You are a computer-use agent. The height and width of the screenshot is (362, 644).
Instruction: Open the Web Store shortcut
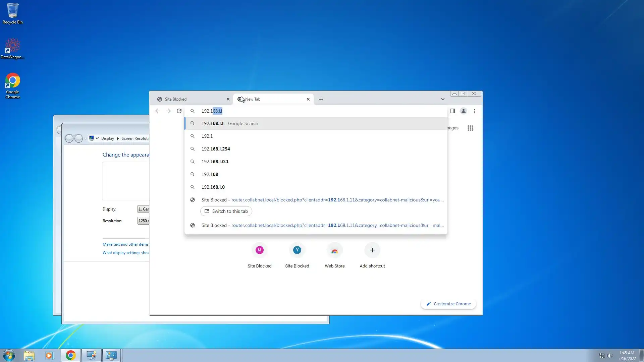click(x=334, y=250)
